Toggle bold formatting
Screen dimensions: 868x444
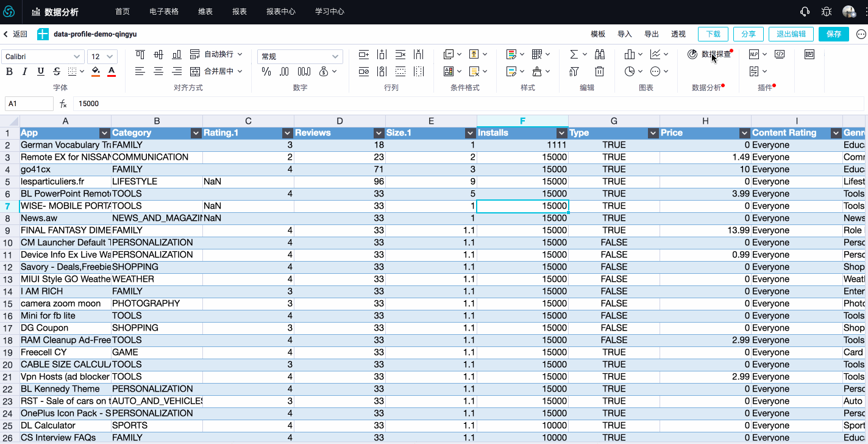tap(9, 71)
